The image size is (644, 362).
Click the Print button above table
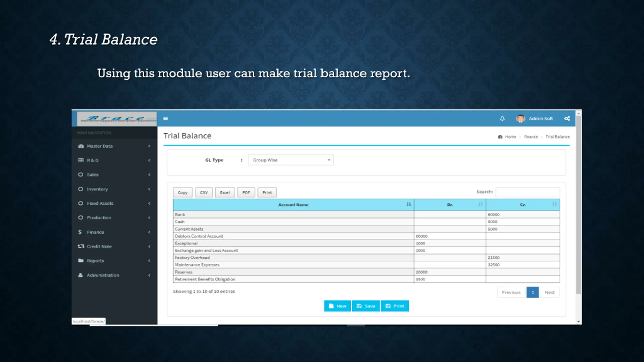267,192
